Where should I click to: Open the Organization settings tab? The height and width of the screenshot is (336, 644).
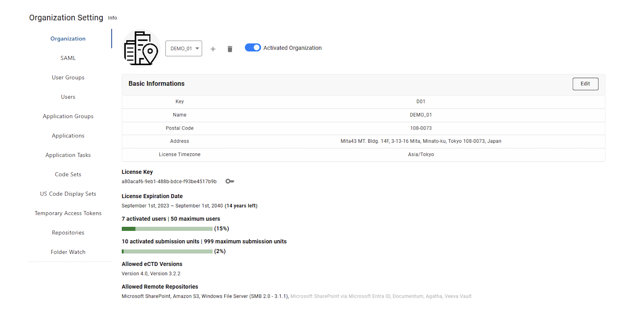[x=68, y=39]
